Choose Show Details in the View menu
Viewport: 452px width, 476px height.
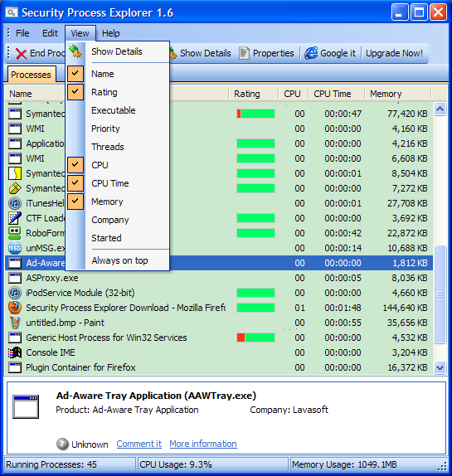click(x=117, y=51)
